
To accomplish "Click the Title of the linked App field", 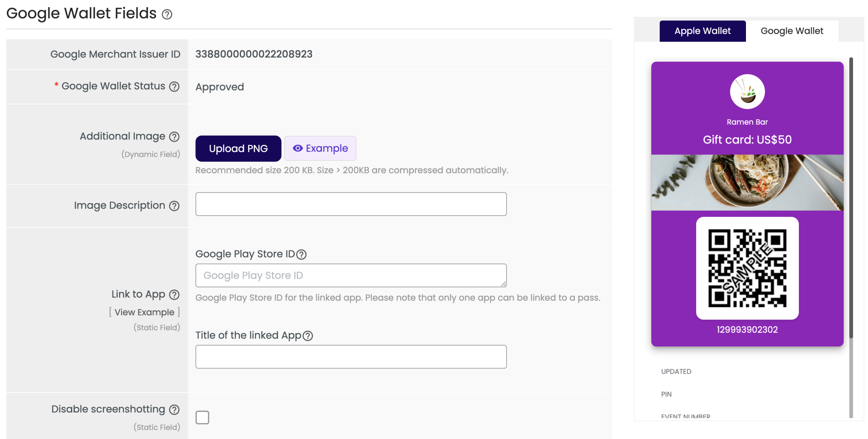I will coord(351,357).
